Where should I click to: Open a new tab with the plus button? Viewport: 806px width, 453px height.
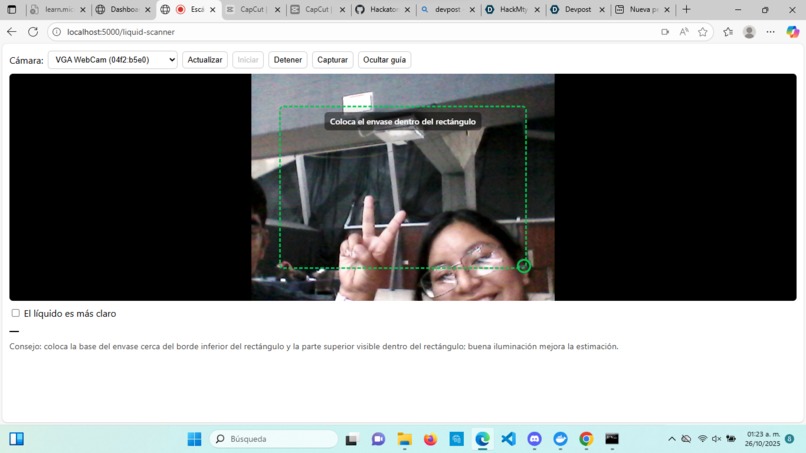tap(686, 9)
